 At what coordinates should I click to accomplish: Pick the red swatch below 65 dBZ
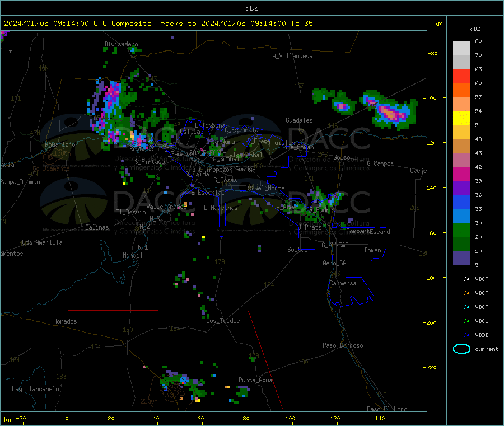[x=461, y=76]
